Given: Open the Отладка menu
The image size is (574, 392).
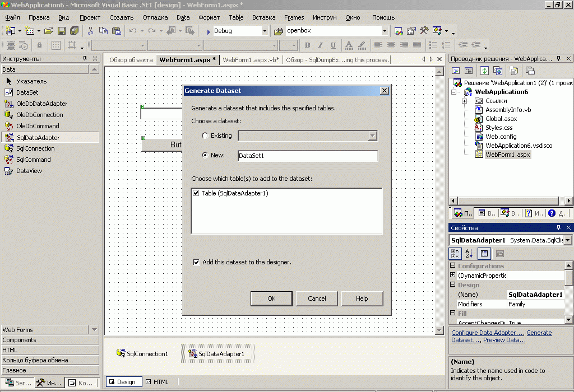Looking at the screenshot, I should (155, 17).
